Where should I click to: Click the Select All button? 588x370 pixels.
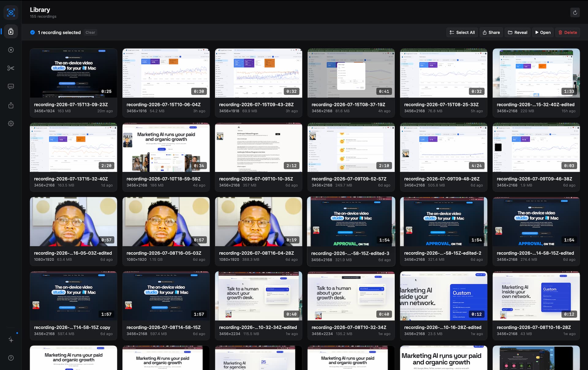coord(462,32)
